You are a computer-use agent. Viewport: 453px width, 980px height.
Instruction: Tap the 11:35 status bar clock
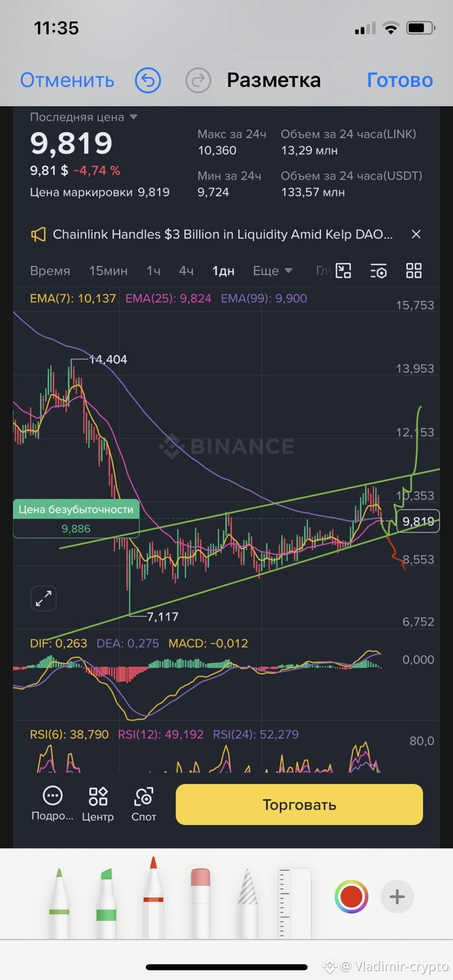click(56, 28)
